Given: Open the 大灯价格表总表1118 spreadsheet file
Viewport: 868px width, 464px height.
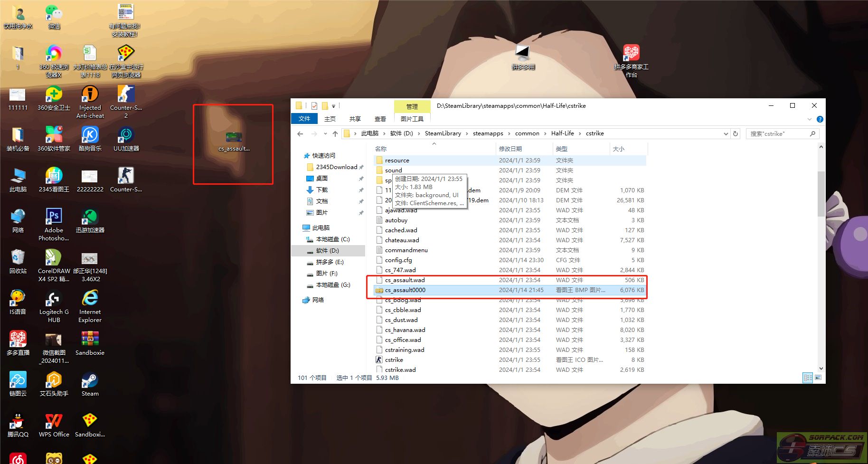Looking at the screenshot, I should tap(90, 61).
